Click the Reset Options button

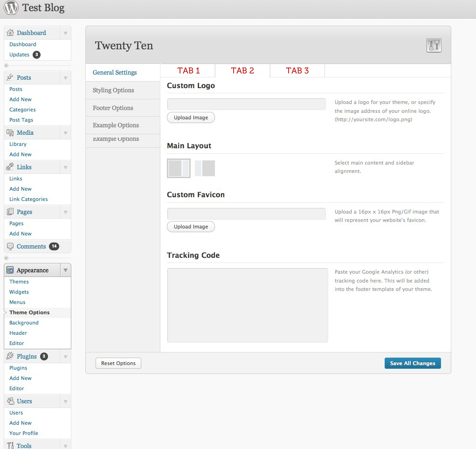coord(118,363)
